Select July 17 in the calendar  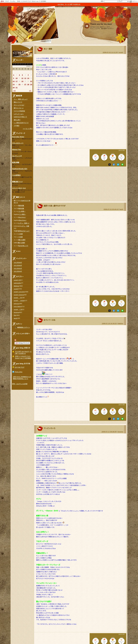pos(17,81)
